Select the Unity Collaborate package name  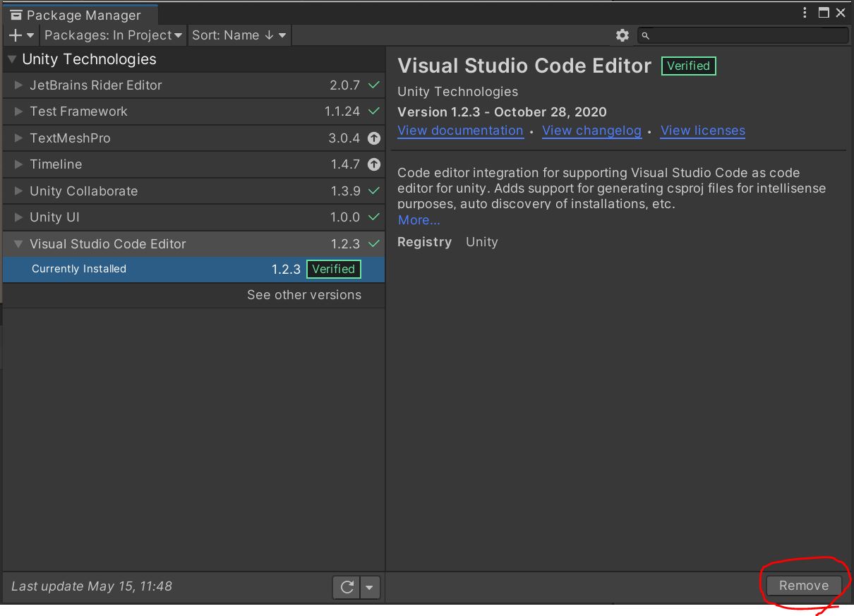[x=84, y=191]
